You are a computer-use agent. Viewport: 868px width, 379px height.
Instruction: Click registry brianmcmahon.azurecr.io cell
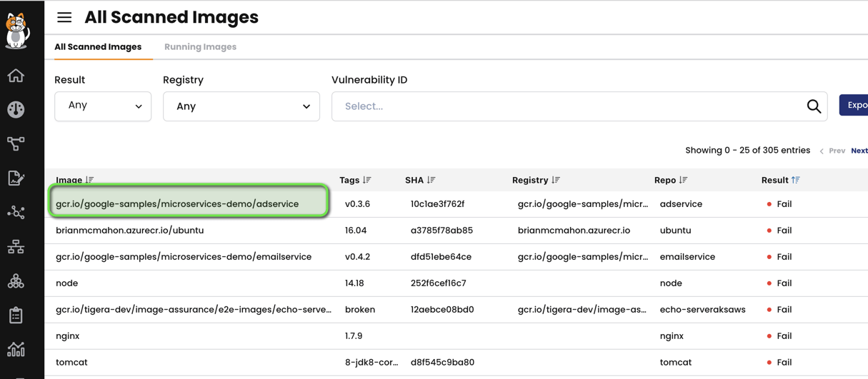tap(574, 231)
